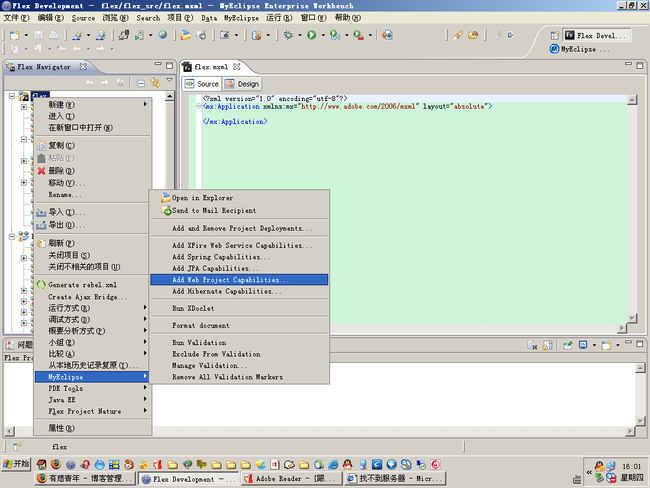650x488 pixels.
Task: Click the deploy server toolbar icon
Action: 124,35
